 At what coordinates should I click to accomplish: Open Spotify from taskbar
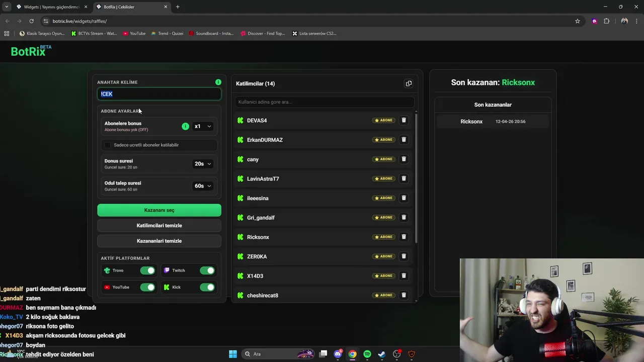[367, 354]
